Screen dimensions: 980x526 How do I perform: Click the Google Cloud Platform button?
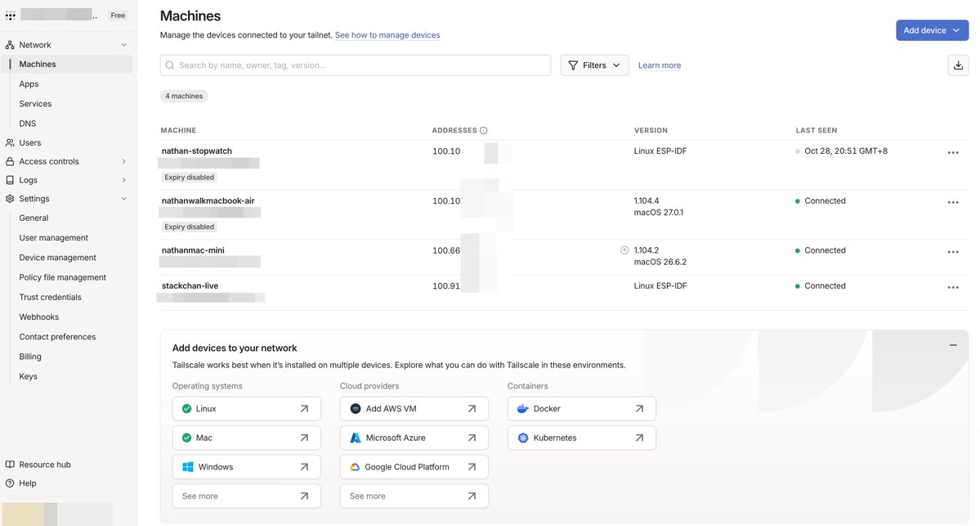pyautogui.click(x=414, y=467)
